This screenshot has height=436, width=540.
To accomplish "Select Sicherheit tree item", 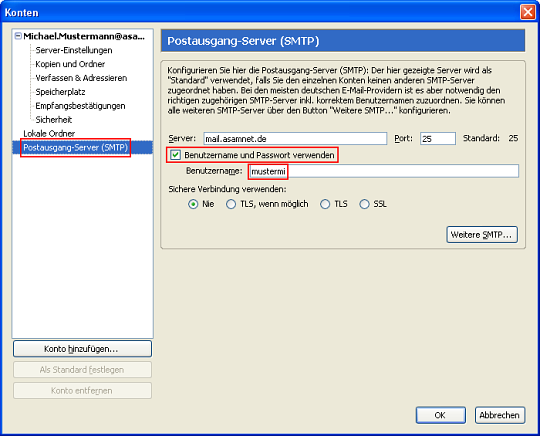I will pyautogui.click(x=53, y=120).
